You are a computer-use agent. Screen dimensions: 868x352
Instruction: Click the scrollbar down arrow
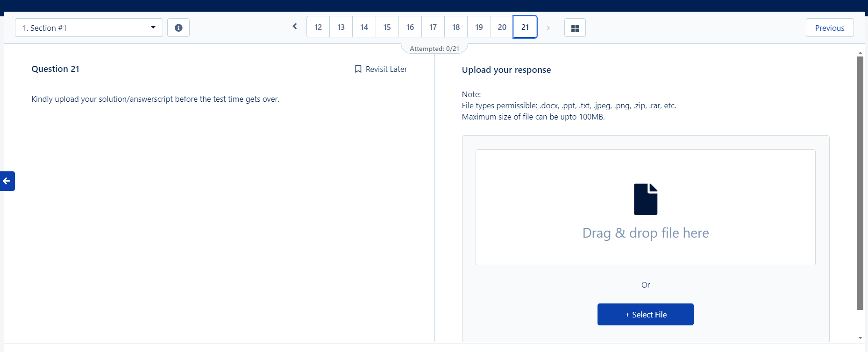click(860, 338)
